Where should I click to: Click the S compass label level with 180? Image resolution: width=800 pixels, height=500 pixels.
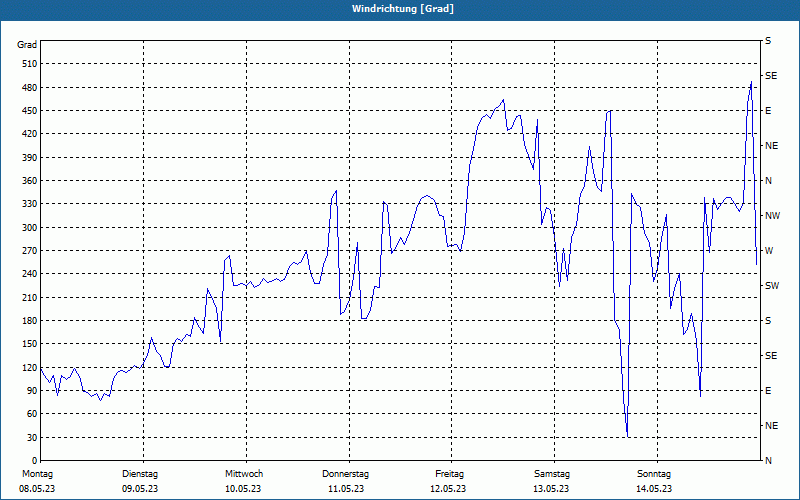pos(768,320)
